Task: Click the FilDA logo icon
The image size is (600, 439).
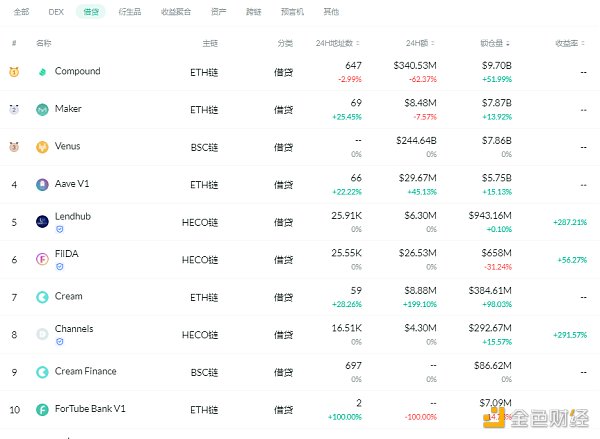Action: point(42,259)
